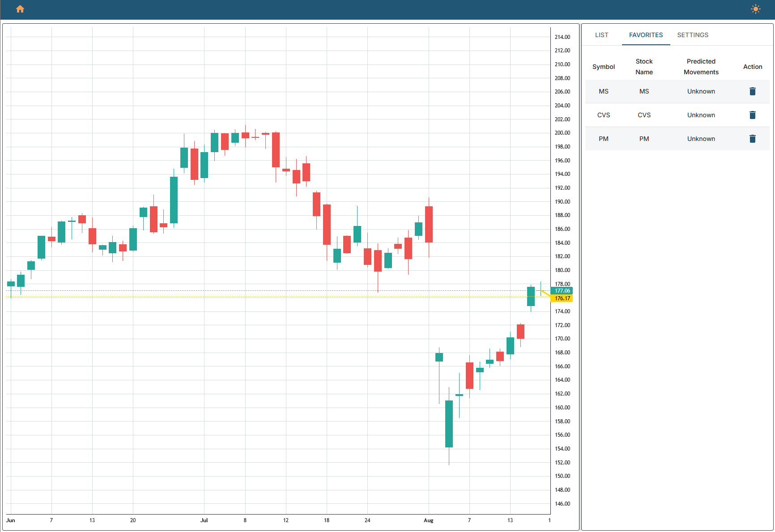
Task: Toggle light/dark theme sun icon
Action: (755, 9)
